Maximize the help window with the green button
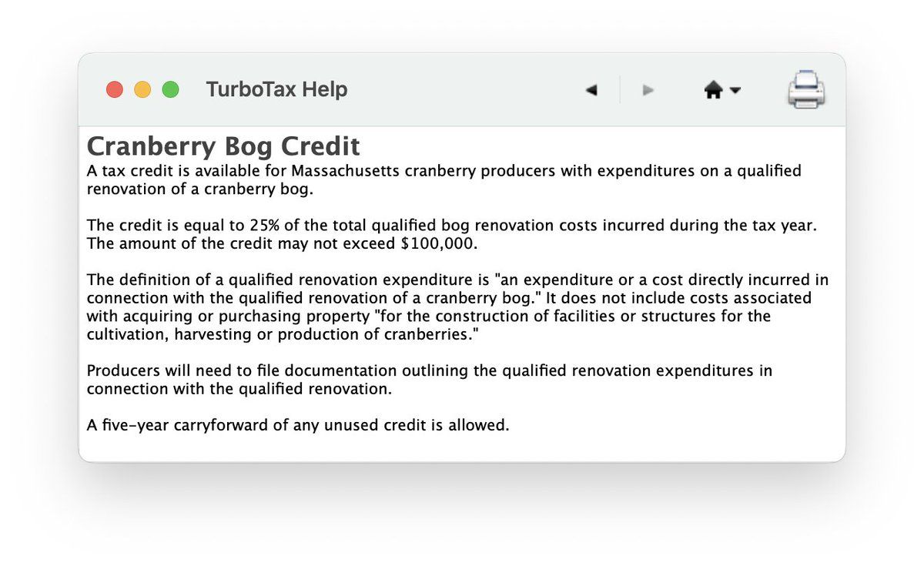This screenshot has width=924, height=566. coord(170,90)
